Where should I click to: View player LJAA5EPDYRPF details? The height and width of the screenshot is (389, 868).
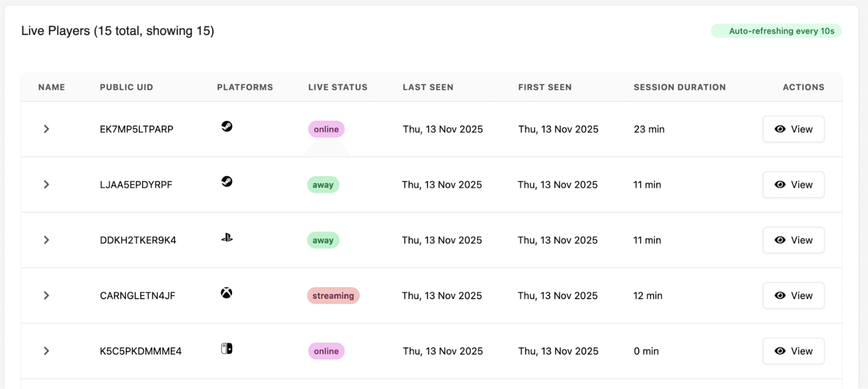[793, 185]
